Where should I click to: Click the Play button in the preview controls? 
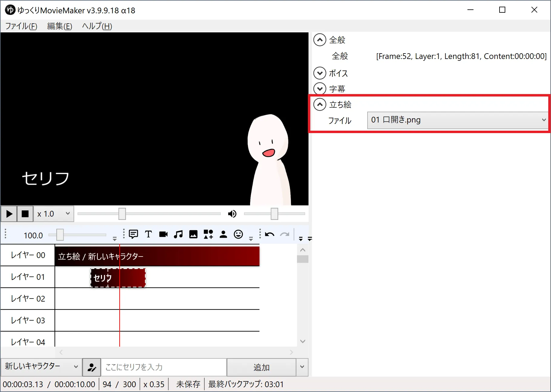(x=9, y=214)
